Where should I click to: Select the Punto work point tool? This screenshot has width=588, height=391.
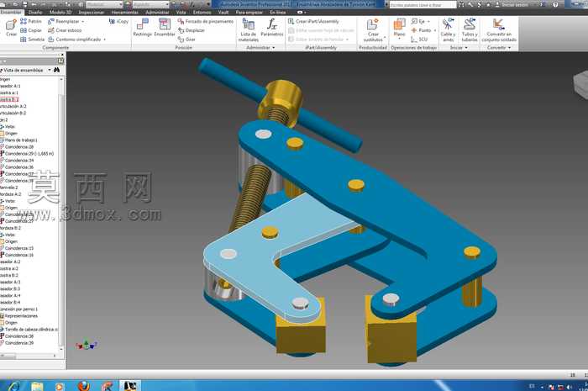pos(421,30)
